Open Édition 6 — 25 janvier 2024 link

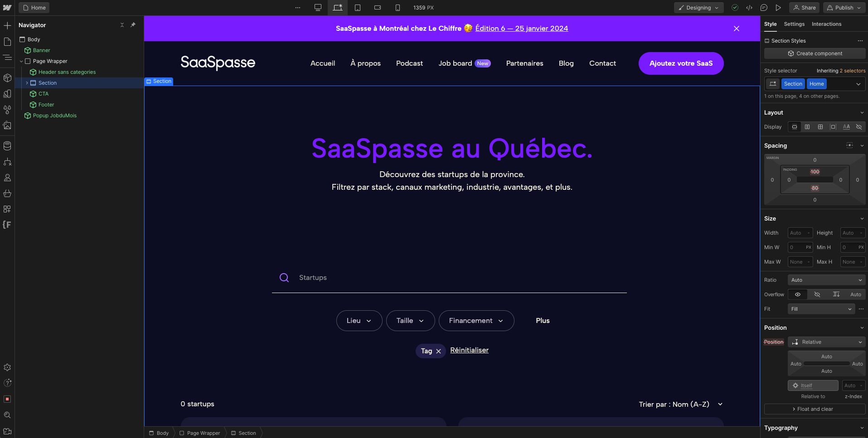pyautogui.click(x=521, y=28)
